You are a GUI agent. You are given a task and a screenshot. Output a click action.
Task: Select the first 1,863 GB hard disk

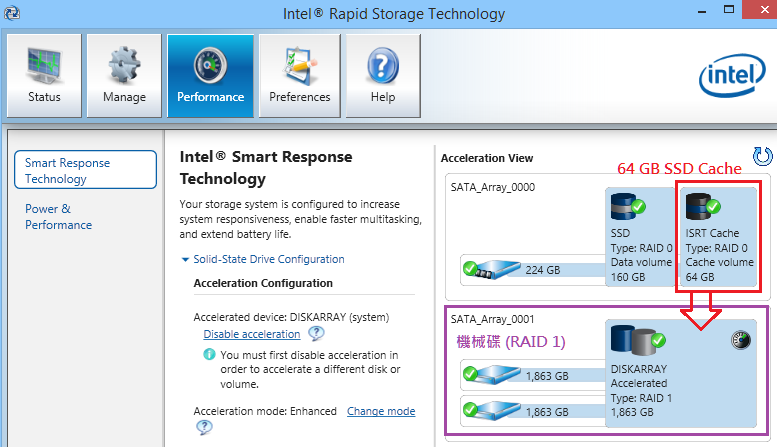(x=533, y=376)
